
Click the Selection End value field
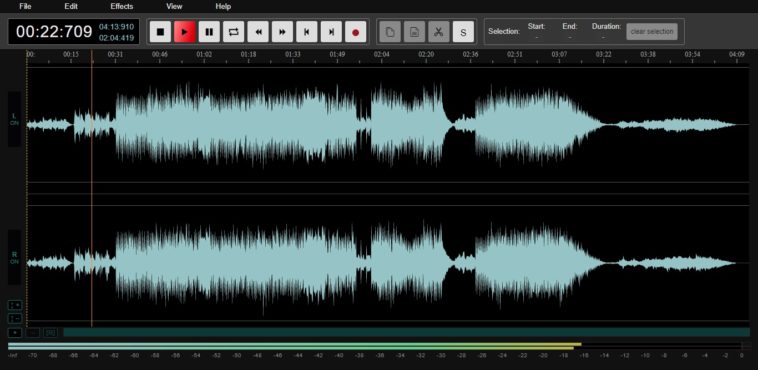[x=569, y=37]
